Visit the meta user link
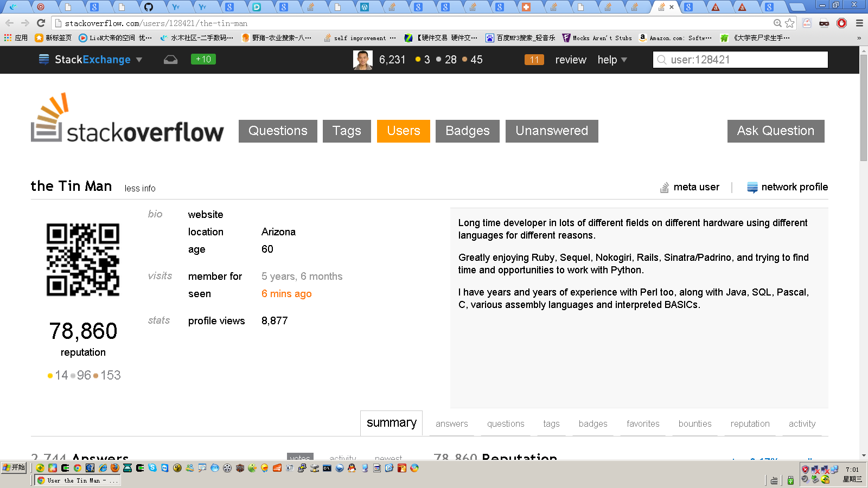Image resolution: width=868 pixels, height=488 pixels. pyautogui.click(x=690, y=187)
